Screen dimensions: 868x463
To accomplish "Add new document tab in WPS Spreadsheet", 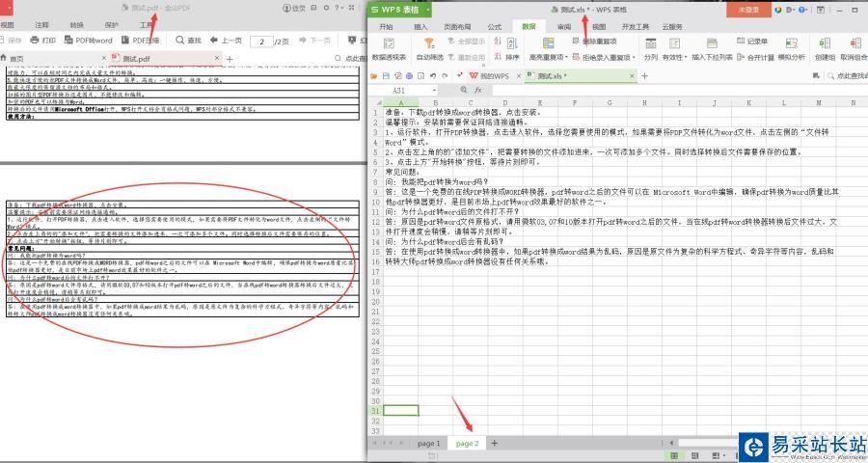I will pos(644,76).
